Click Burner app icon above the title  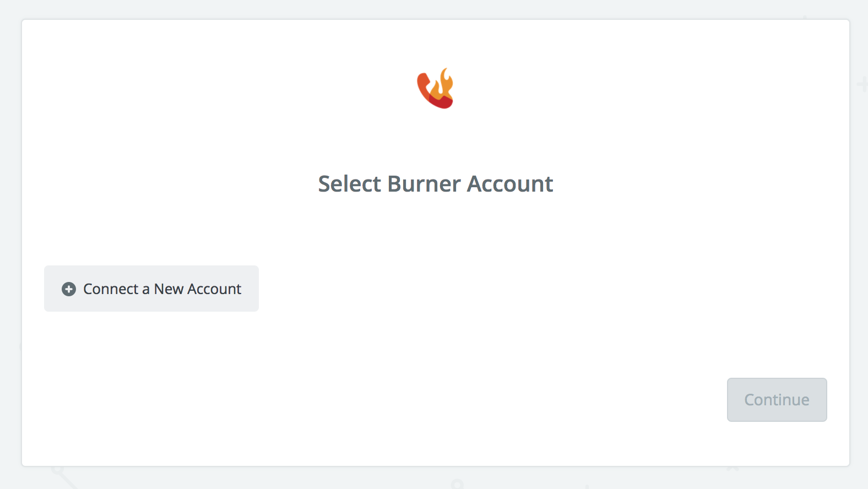point(435,88)
